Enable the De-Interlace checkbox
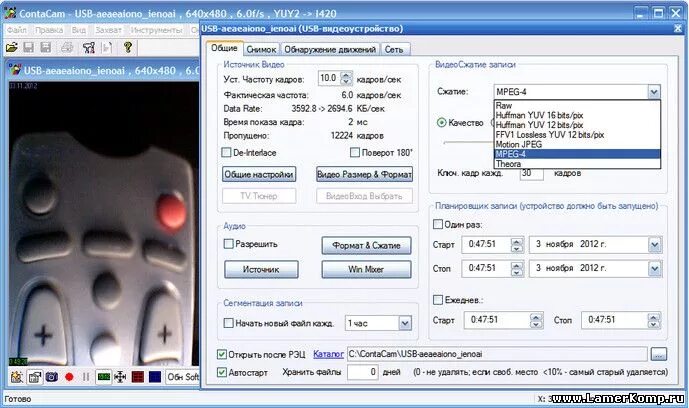This screenshot has height=408, width=689. (x=226, y=152)
